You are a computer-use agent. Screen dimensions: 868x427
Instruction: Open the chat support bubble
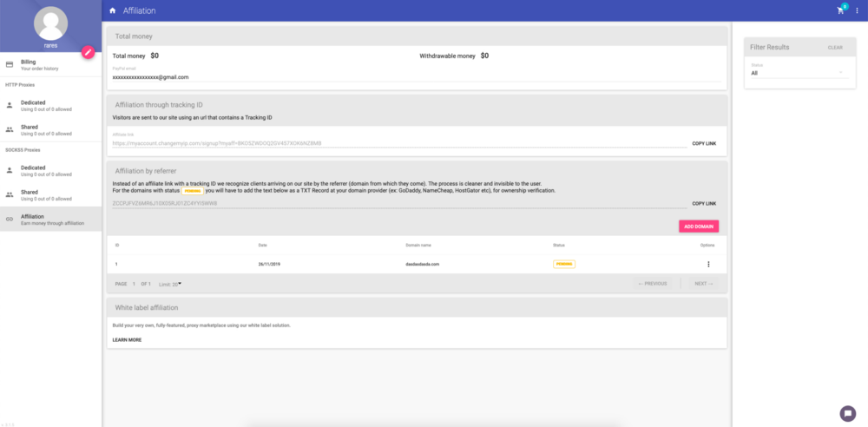[x=847, y=413]
